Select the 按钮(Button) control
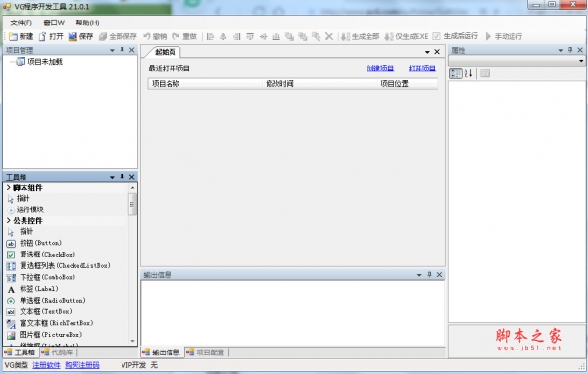This screenshot has height=374, width=588. click(40, 243)
